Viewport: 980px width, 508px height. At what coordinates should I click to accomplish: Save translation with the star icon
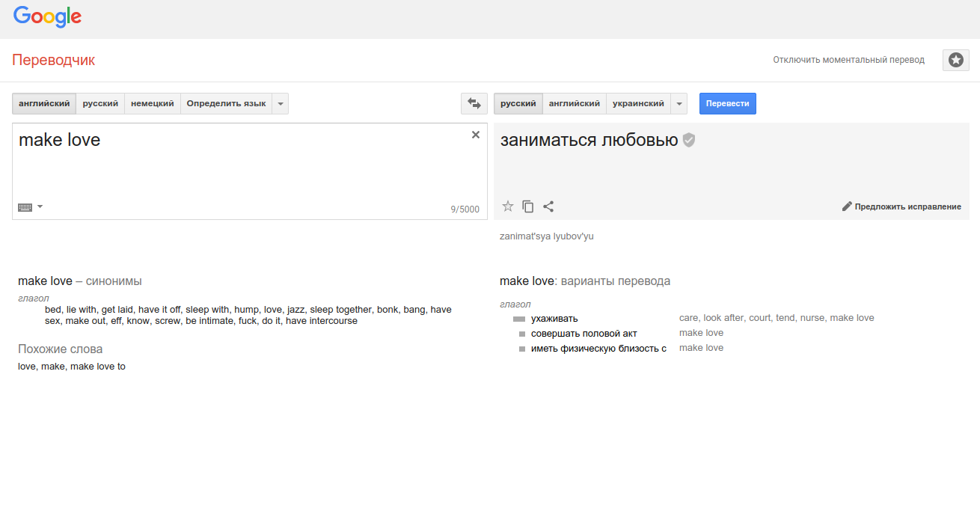click(x=508, y=206)
